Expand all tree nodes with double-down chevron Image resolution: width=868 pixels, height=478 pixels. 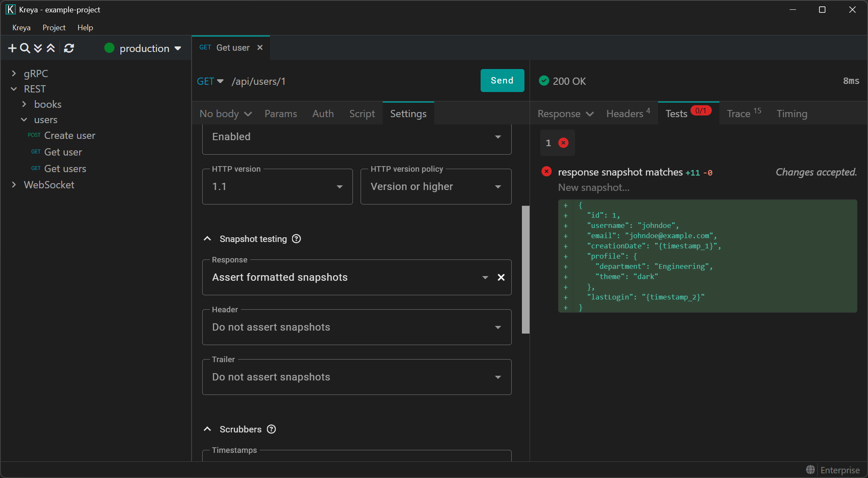click(x=38, y=48)
